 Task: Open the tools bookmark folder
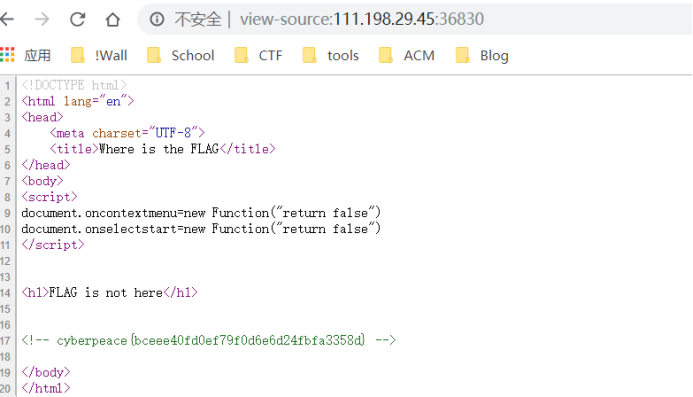[x=330, y=55]
